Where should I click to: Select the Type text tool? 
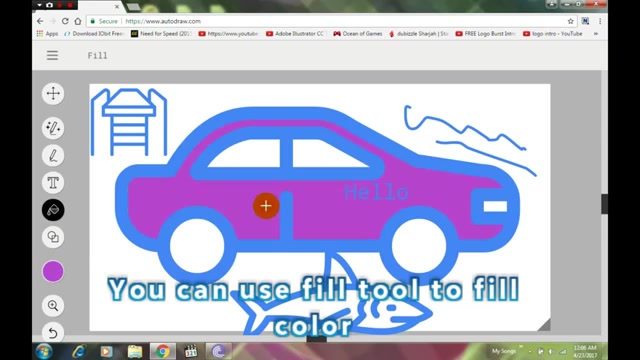point(53,183)
